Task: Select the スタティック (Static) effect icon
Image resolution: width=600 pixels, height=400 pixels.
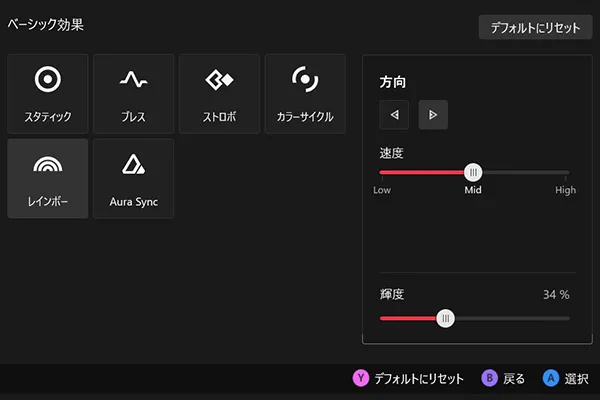Action: 47,94
